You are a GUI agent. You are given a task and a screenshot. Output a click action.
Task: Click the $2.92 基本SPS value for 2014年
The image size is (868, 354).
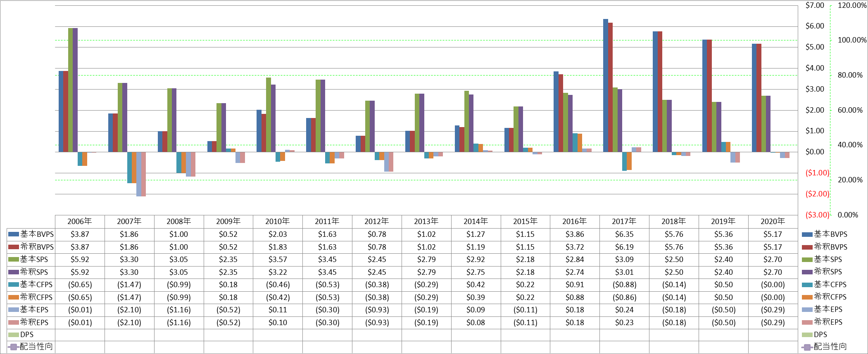pos(476,260)
